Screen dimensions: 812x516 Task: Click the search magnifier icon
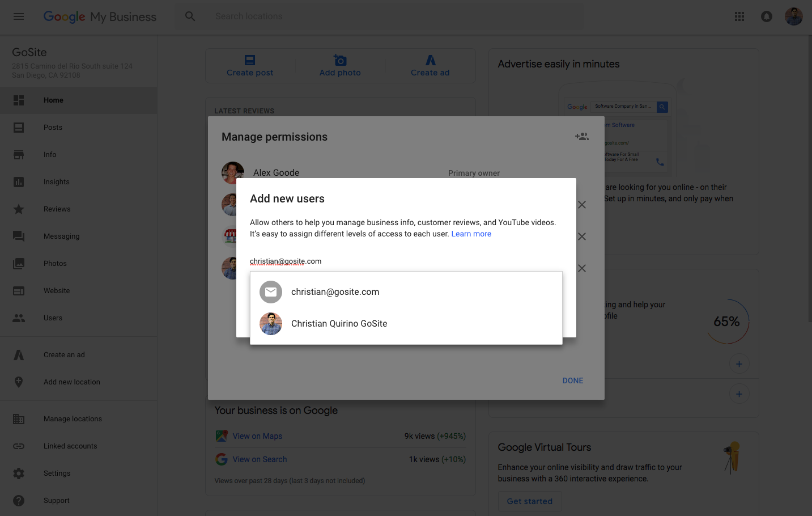tap(190, 16)
